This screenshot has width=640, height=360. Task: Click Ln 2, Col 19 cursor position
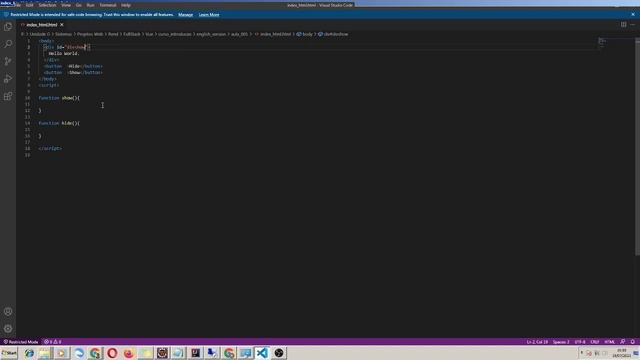537,342
